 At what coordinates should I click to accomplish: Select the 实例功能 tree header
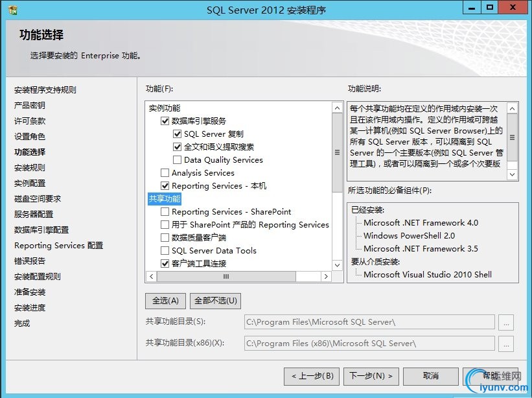165,108
